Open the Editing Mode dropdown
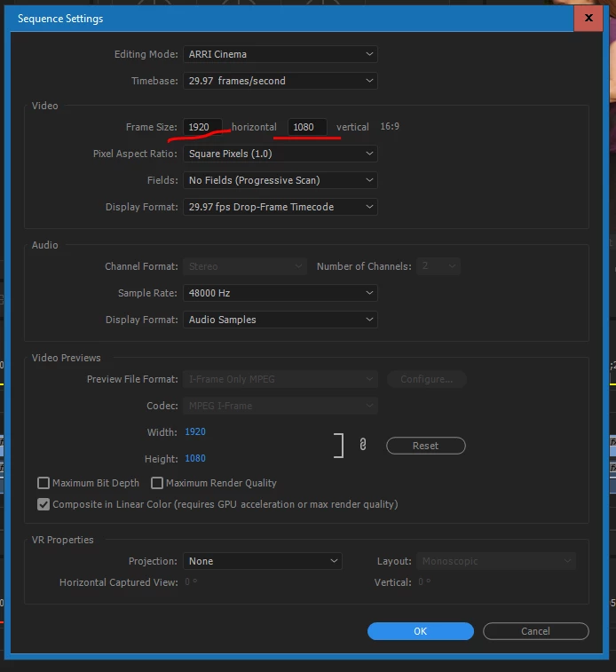616x672 pixels. pyautogui.click(x=280, y=54)
